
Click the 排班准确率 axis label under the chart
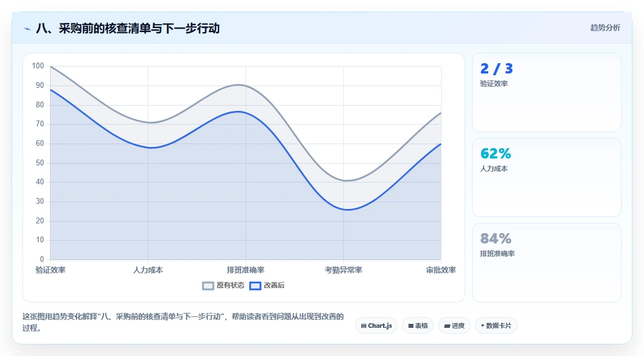(246, 270)
